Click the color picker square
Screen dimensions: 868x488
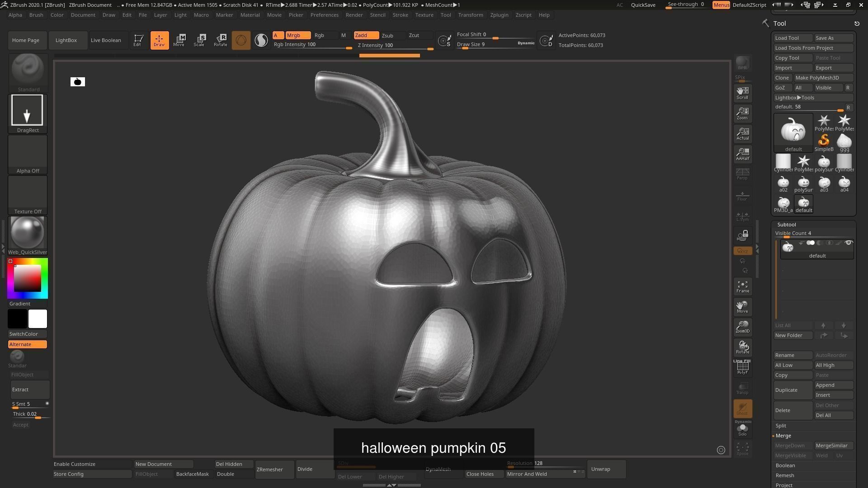pos(28,278)
